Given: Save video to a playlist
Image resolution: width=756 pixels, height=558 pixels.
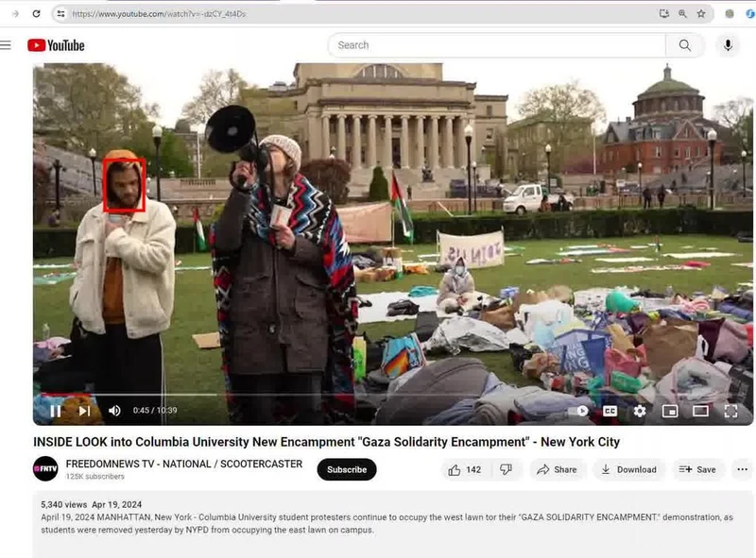Looking at the screenshot, I should (697, 469).
